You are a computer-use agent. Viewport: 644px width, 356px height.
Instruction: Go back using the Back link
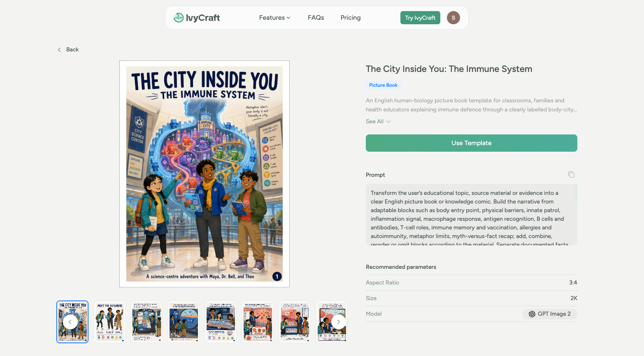[x=68, y=50]
